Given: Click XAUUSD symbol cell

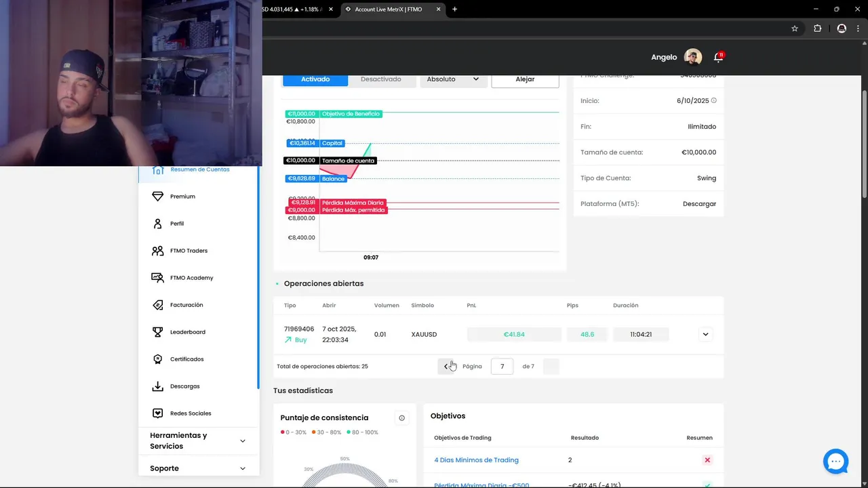Looking at the screenshot, I should tap(424, 334).
